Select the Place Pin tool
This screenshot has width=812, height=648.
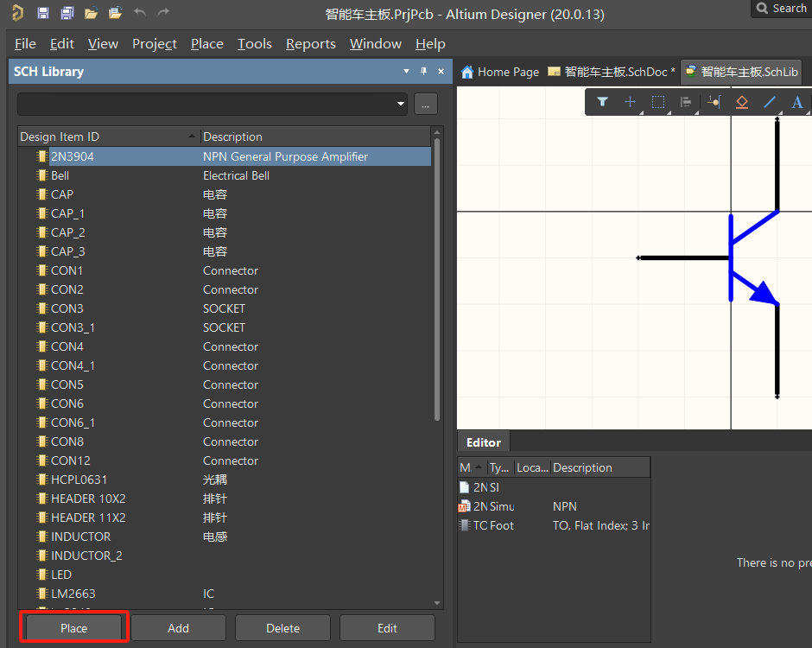[x=714, y=102]
